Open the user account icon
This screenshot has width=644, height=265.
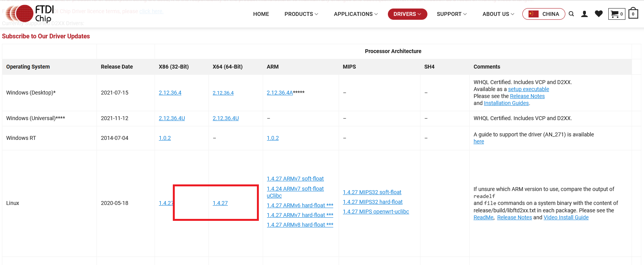point(584,14)
